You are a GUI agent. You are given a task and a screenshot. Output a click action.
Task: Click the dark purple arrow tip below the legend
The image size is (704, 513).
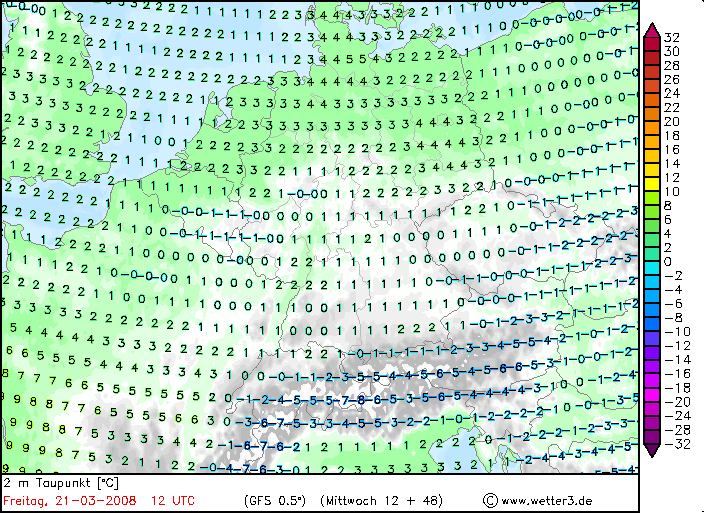[652, 450]
